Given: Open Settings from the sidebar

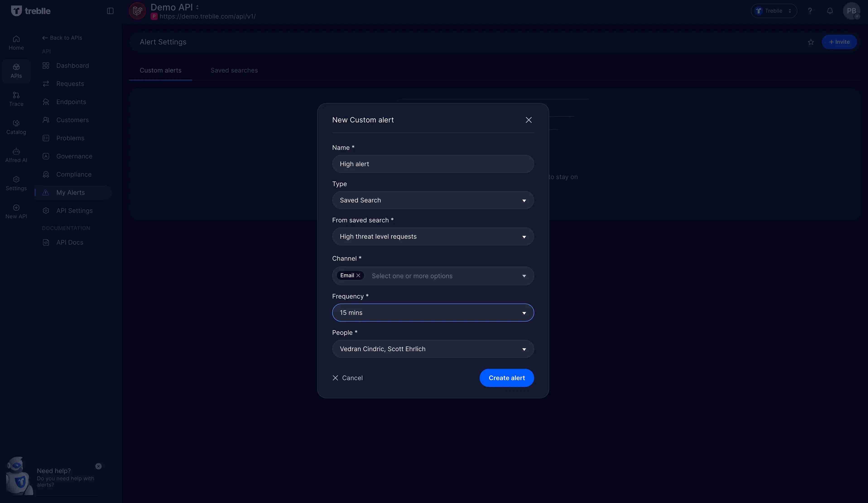Looking at the screenshot, I should tap(16, 183).
